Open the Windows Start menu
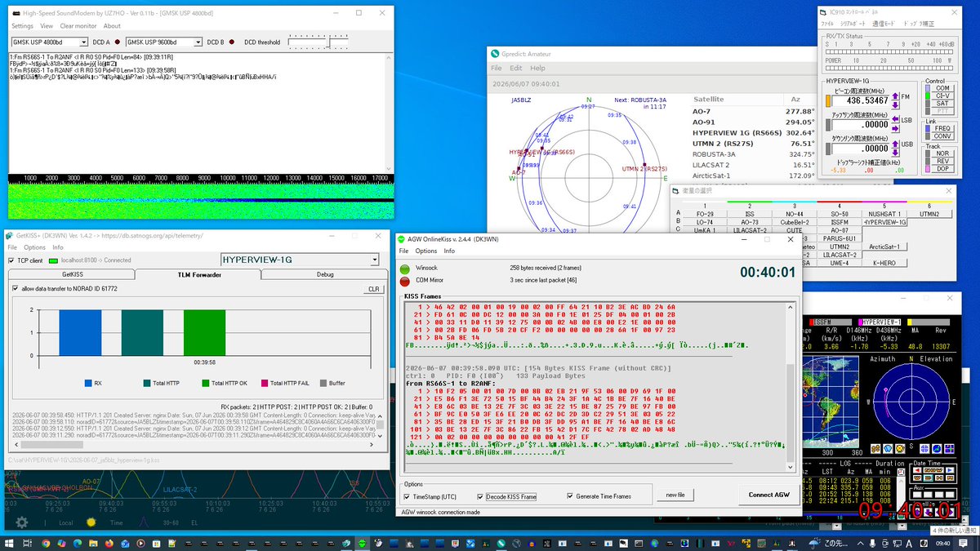980x551 pixels. click(x=9, y=544)
